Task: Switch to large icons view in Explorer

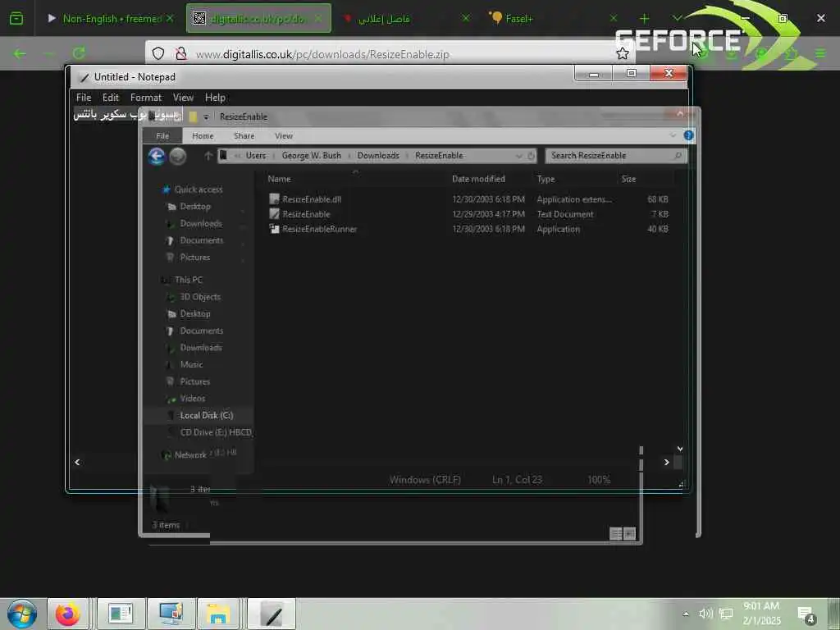Action: pos(629,533)
